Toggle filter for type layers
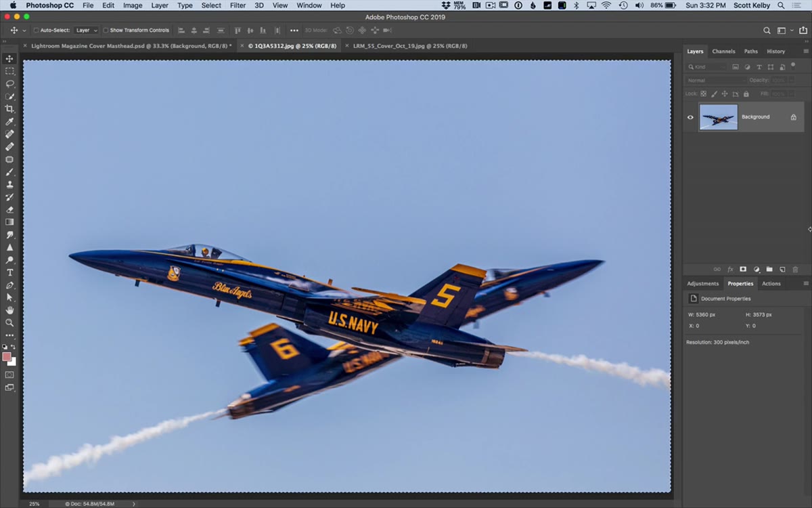The height and width of the screenshot is (508, 812). 759,67
